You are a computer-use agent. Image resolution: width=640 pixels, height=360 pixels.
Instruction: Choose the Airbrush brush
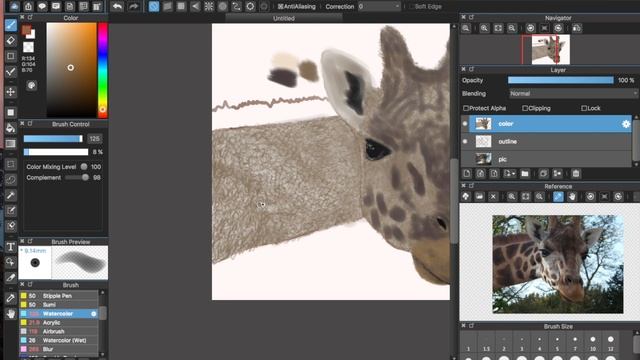(x=58, y=331)
